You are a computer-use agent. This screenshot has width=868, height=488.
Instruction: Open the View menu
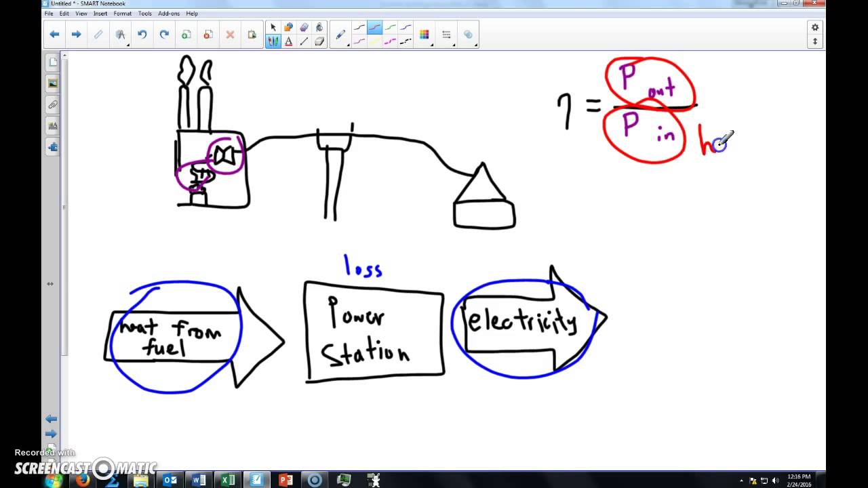[81, 14]
